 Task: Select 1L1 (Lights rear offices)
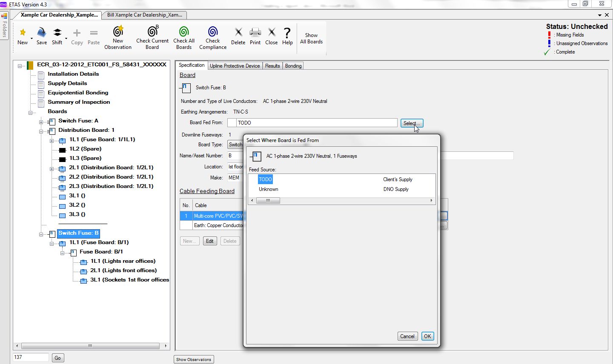[123, 261]
